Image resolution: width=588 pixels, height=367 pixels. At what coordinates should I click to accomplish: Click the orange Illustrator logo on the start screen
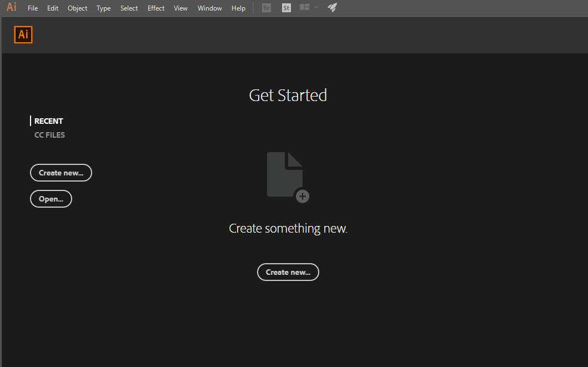(23, 34)
